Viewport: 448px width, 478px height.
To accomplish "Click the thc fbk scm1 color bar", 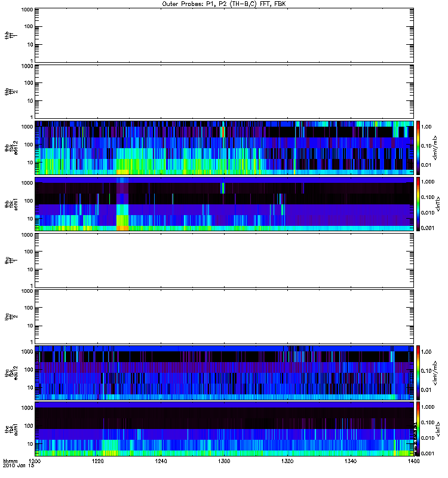I will 418,429.
